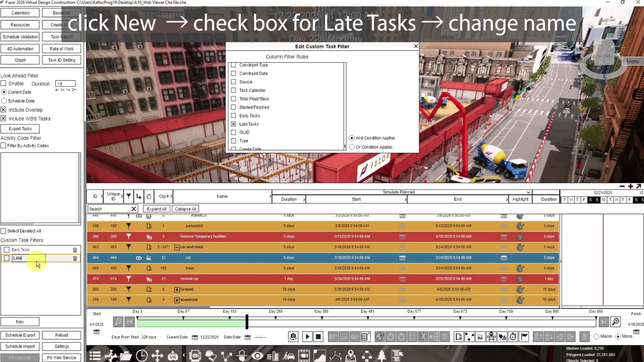Jump to timeline start with skip-back button
Screen dimensions: 644x362
point(129,322)
